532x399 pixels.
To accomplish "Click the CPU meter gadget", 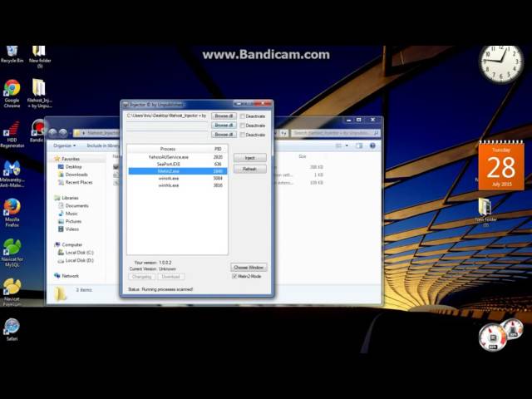I will click(493, 337).
